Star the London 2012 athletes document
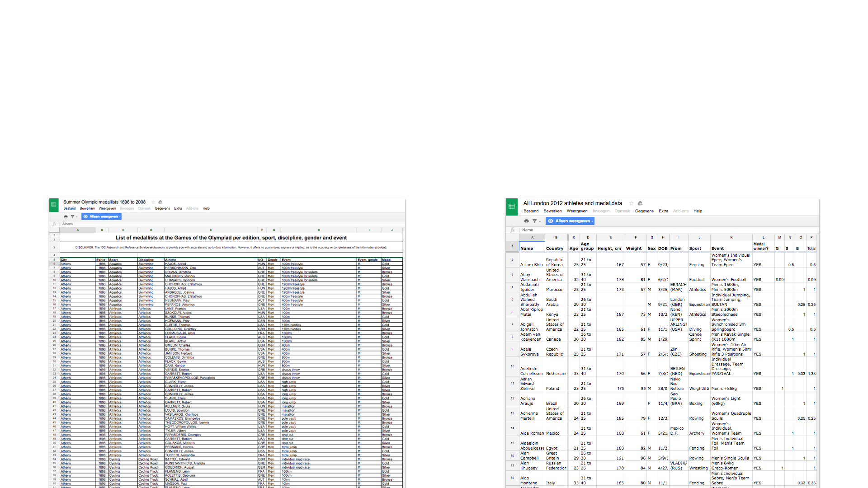This screenshot has height=488, width=868. pyautogui.click(x=632, y=203)
